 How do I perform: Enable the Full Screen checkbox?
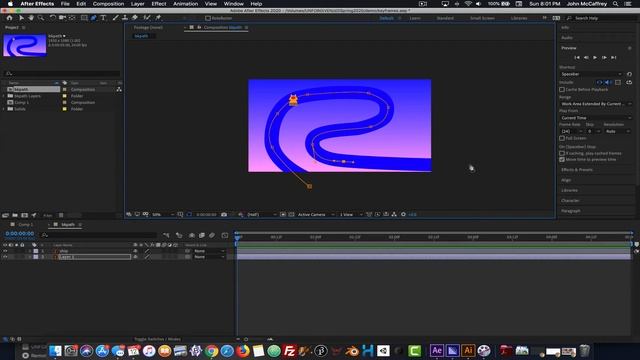[x=562, y=138]
